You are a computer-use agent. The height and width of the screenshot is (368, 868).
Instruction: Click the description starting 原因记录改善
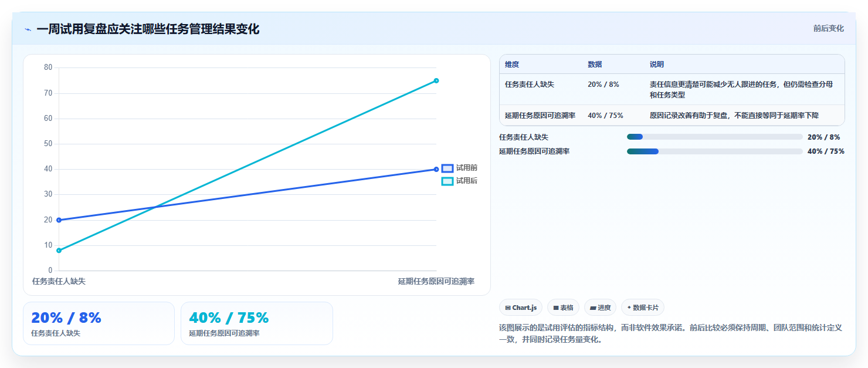pos(734,116)
